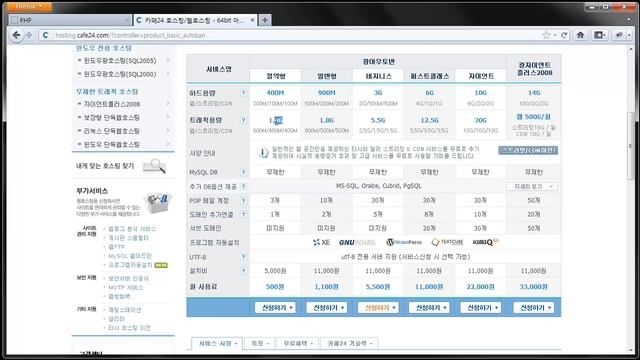Select the 절약형 plan column header

tap(276, 76)
